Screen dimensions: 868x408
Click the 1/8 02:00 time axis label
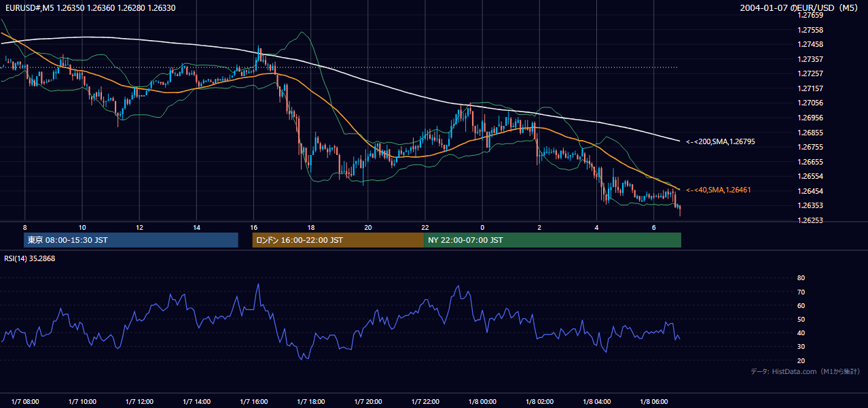pyautogui.click(x=540, y=401)
